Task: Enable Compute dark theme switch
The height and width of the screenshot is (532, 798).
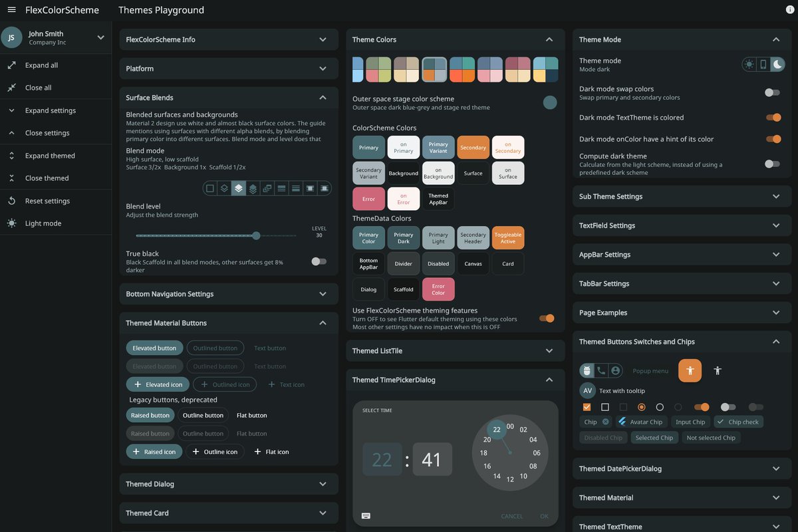Action: tap(772, 164)
